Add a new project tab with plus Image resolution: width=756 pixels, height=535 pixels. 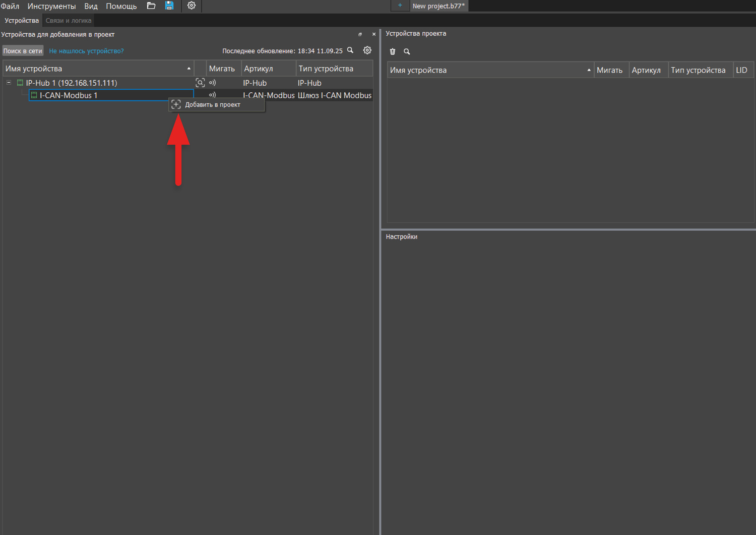400,6
